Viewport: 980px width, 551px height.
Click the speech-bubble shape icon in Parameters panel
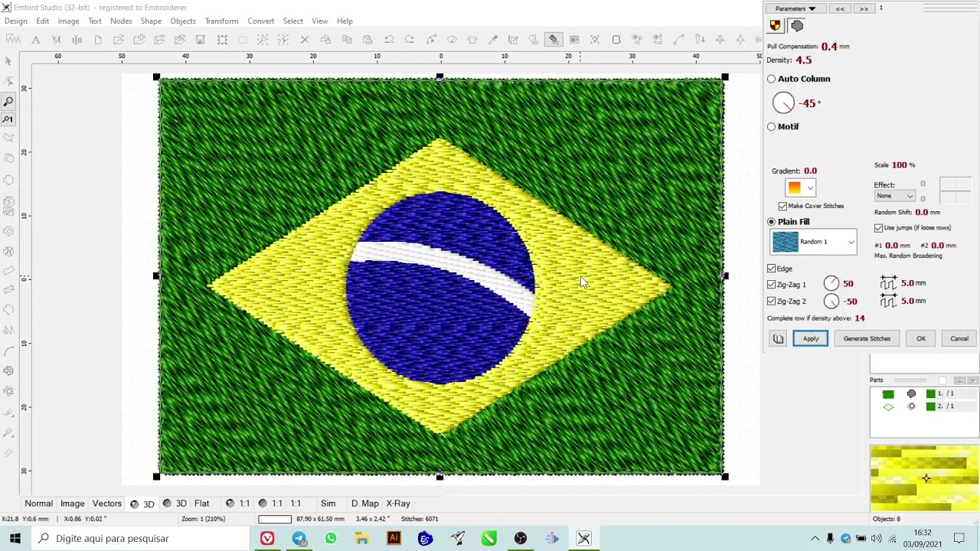(x=797, y=25)
